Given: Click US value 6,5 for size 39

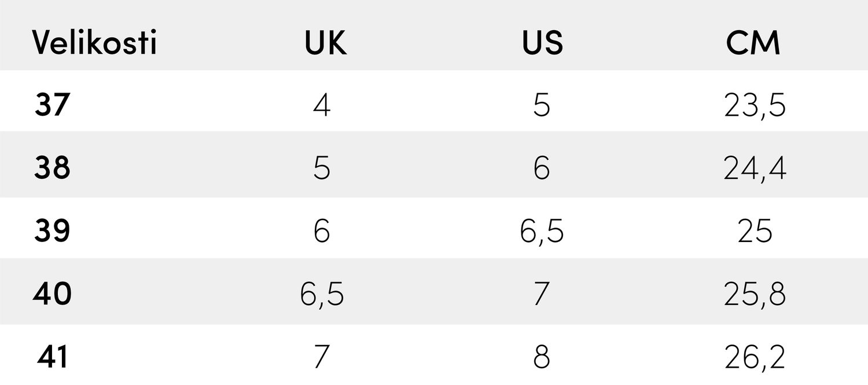Looking at the screenshot, I should tap(542, 232).
